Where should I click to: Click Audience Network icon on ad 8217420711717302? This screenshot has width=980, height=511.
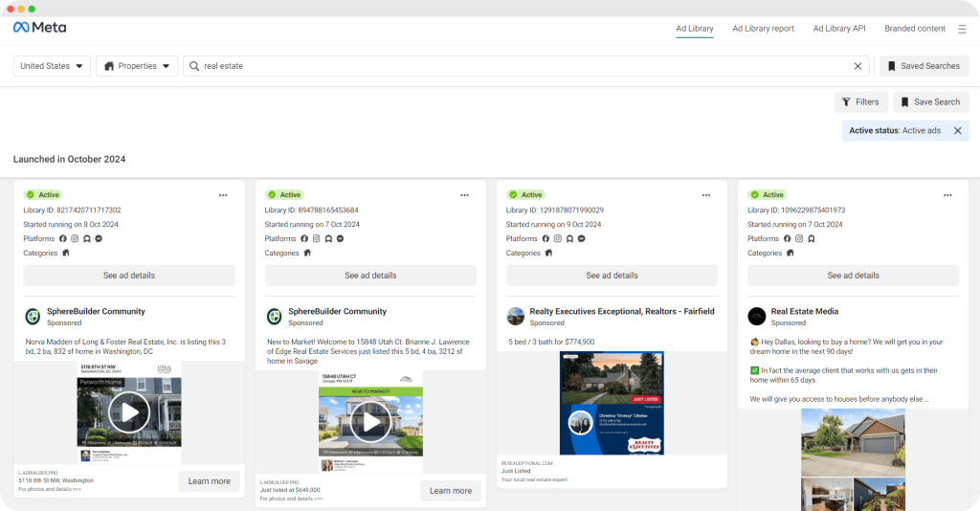pyautogui.click(x=87, y=238)
